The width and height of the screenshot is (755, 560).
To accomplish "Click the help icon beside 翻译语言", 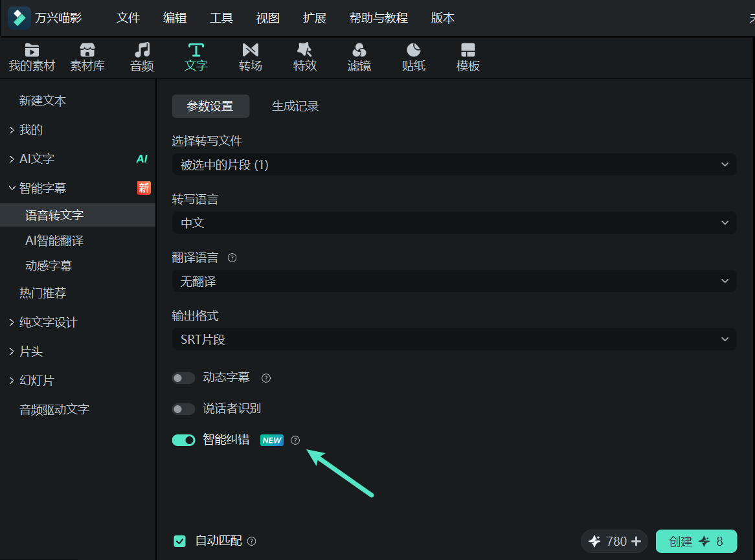I will pyautogui.click(x=232, y=258).
